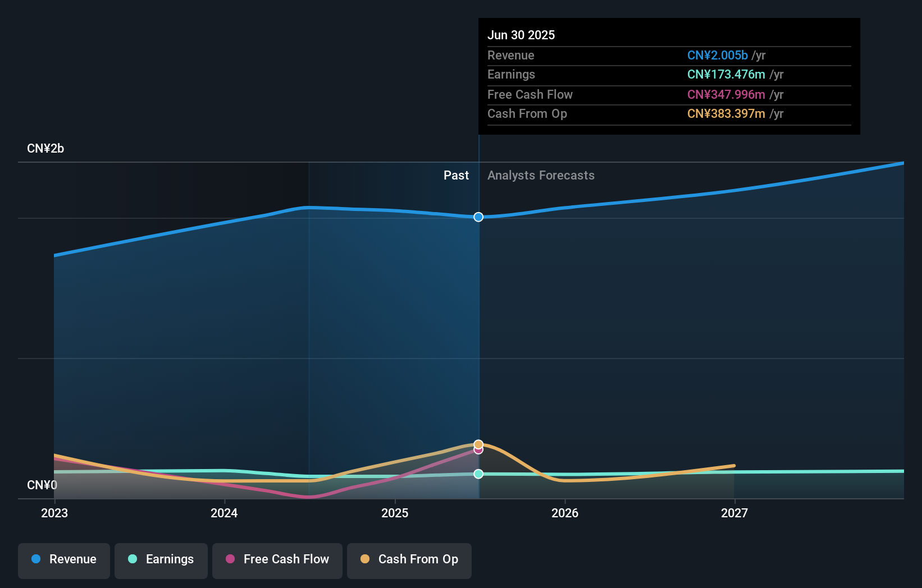This screenshot has height=588, width=922.
Task: Click the CN¥2.005b revenue value link
Action: pyautogui.click(x=718, y=55)
